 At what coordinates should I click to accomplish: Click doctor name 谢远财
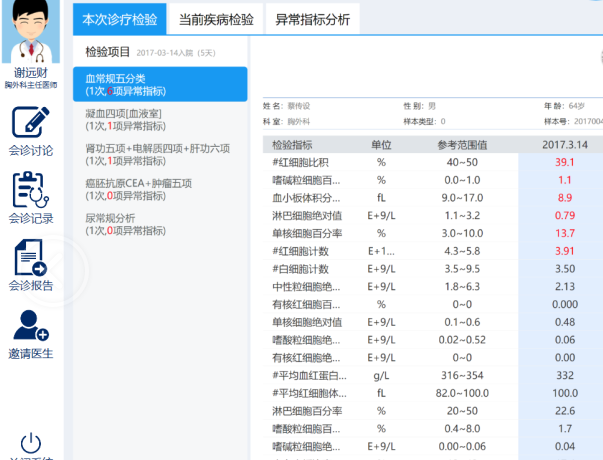pyautogui.click(x=31, y=72)
